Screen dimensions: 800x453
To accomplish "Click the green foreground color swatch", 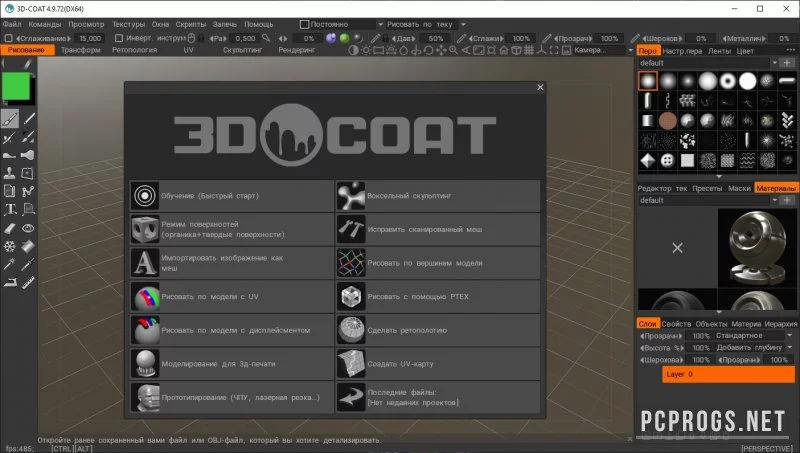I will click(15, 86).
